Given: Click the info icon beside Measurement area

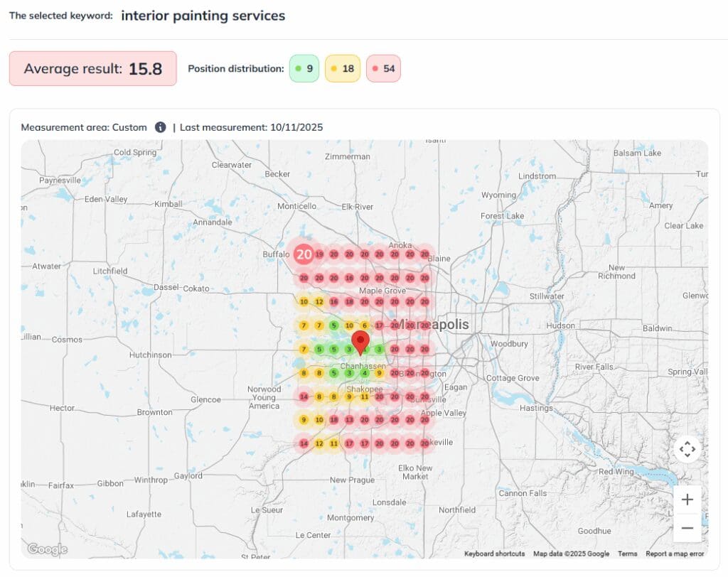Looking at the screenshot, I should [161, 127].
